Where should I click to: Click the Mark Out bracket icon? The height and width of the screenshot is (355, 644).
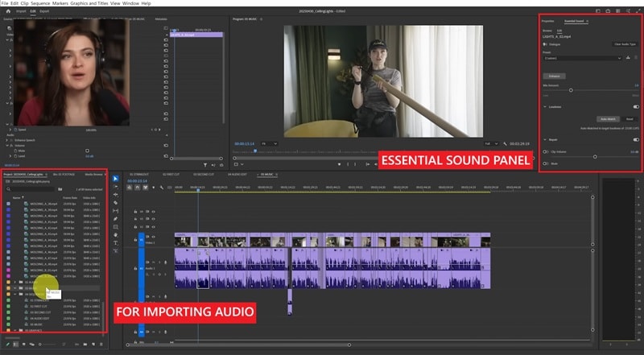coord(356,164)
